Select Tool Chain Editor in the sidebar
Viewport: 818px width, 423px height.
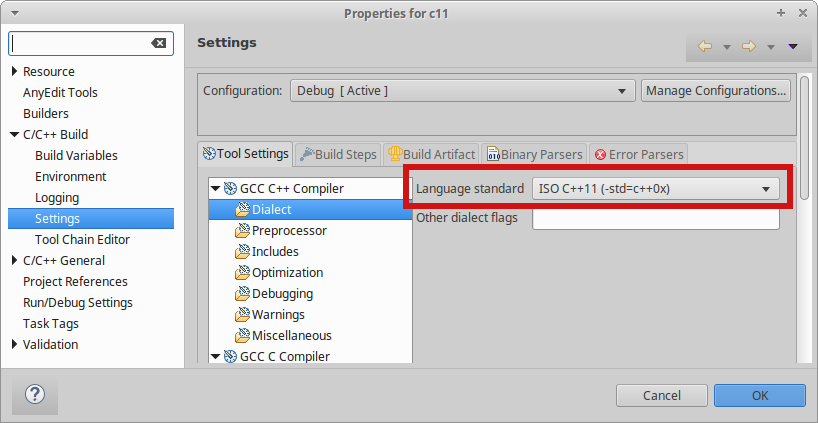[82, 240]
